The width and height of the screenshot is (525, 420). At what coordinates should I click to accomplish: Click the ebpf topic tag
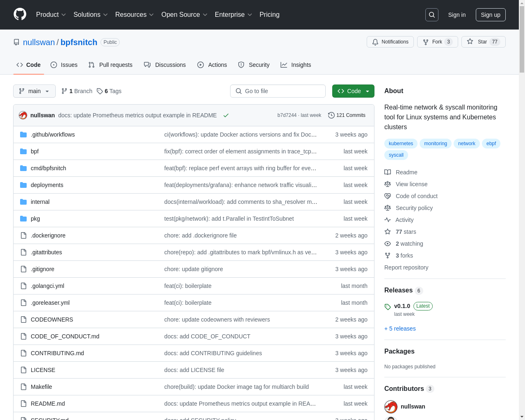click(491, 144)
